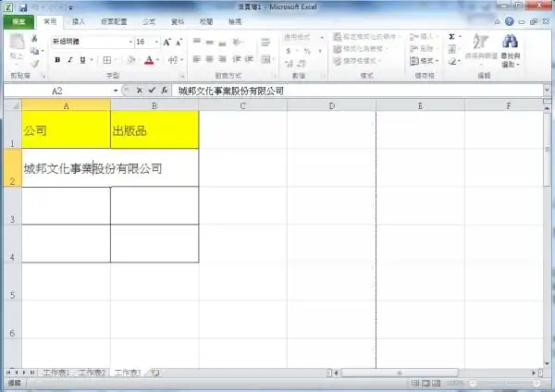Open the green File (檔案) tab
555x392 pixels.
click(18, 22)
